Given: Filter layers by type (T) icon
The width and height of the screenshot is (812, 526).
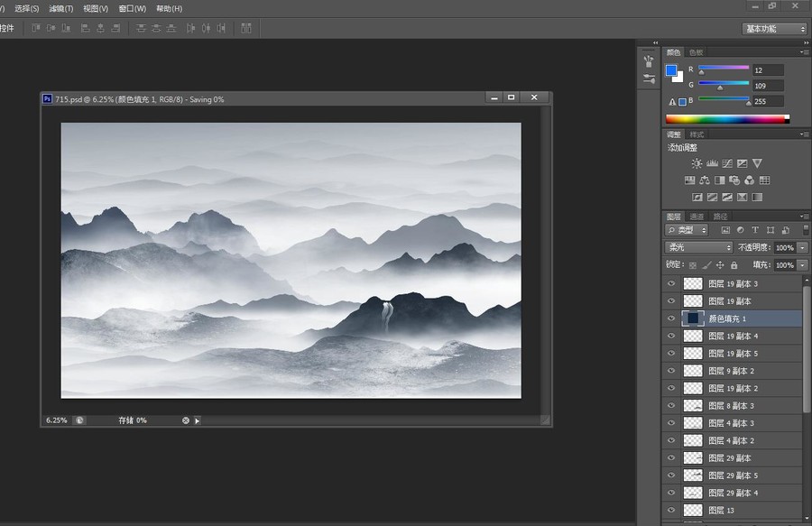Looking at the screenshot, I should (755, 230).
